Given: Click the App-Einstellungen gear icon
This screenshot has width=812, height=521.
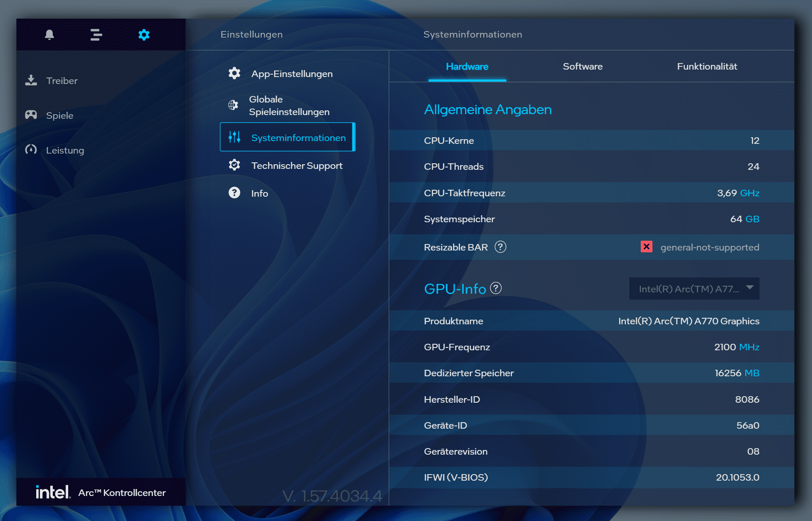Looking at the screenshot, I should pos(234,73).
